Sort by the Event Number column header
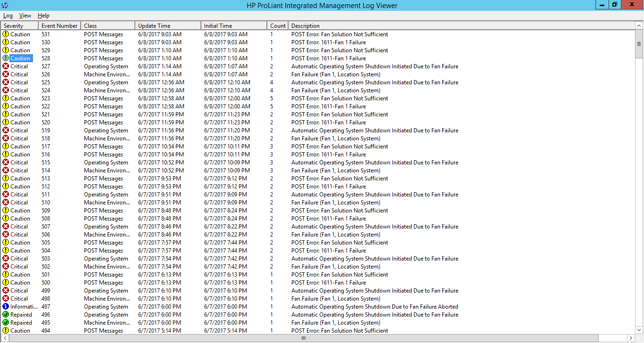The image size is (644, 343). pyautogui.click(x=59, y=26)
